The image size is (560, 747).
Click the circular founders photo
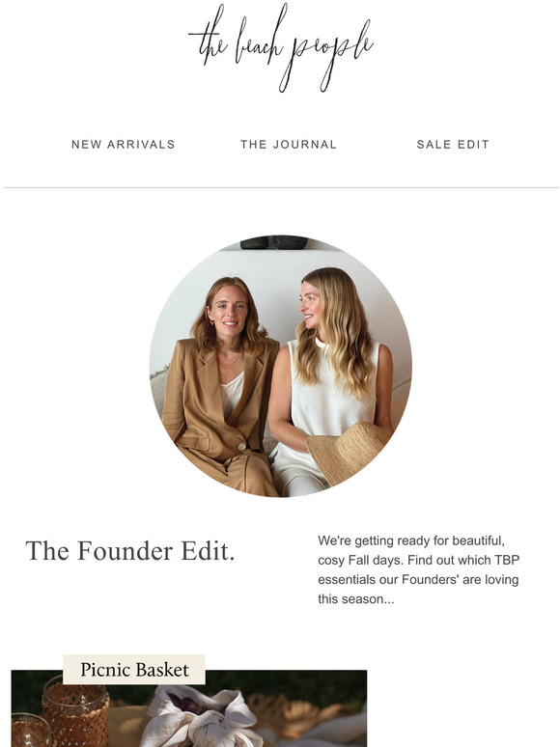tap(280, 366)
